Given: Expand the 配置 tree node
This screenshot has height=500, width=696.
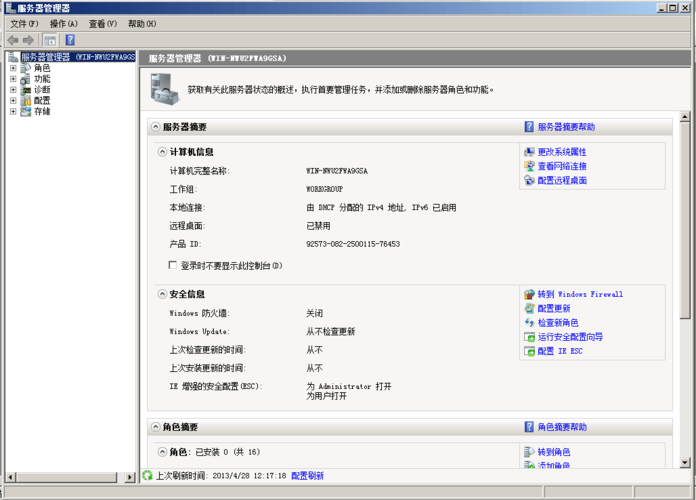Looking at the screenshot, I should pos(13,100).
